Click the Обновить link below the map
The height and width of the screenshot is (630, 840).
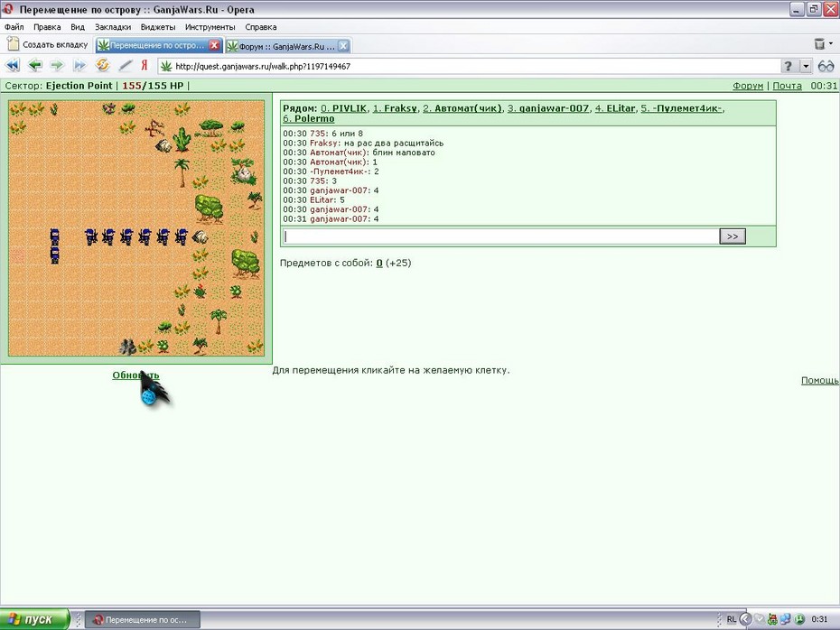tap(135, 375)
